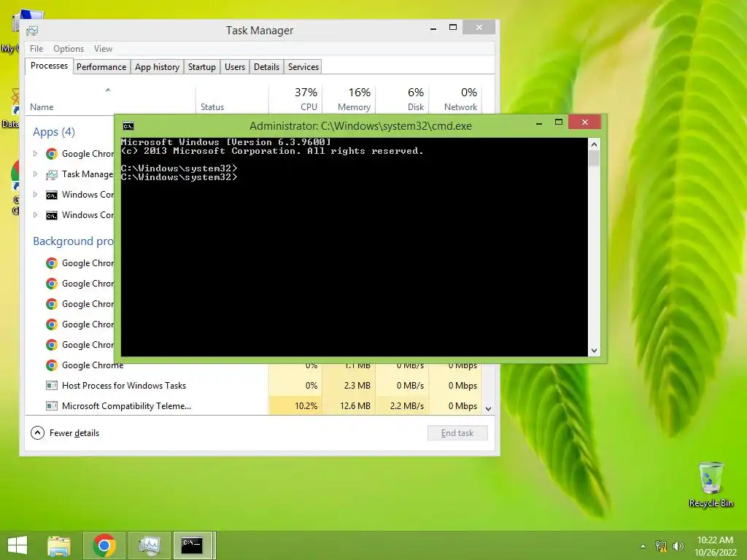
Task: Select Microsoft Compatibility Telemetry process icon
Action: 52,405
